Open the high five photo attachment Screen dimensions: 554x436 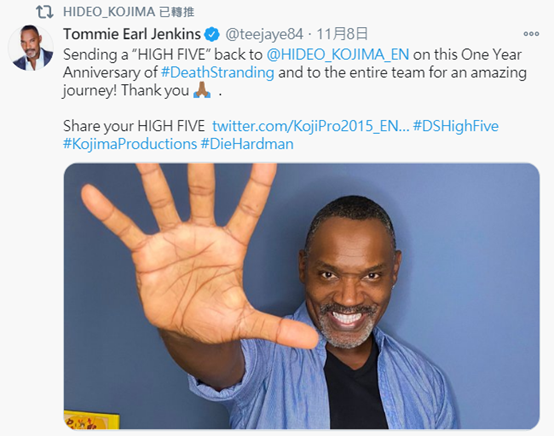coord(302,296)
